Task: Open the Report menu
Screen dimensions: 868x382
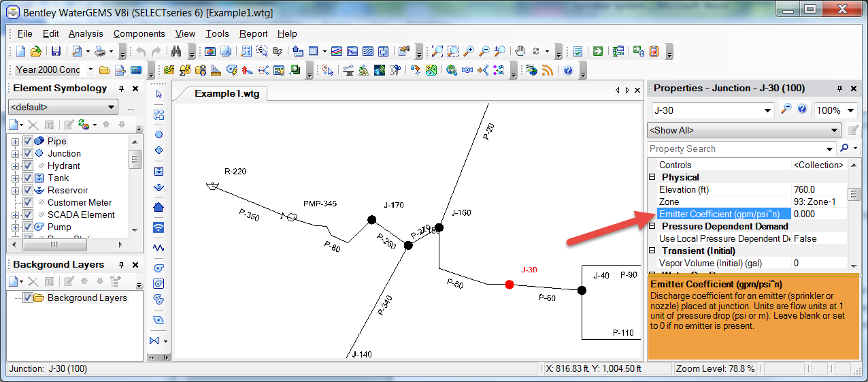Action: point(253,33)
